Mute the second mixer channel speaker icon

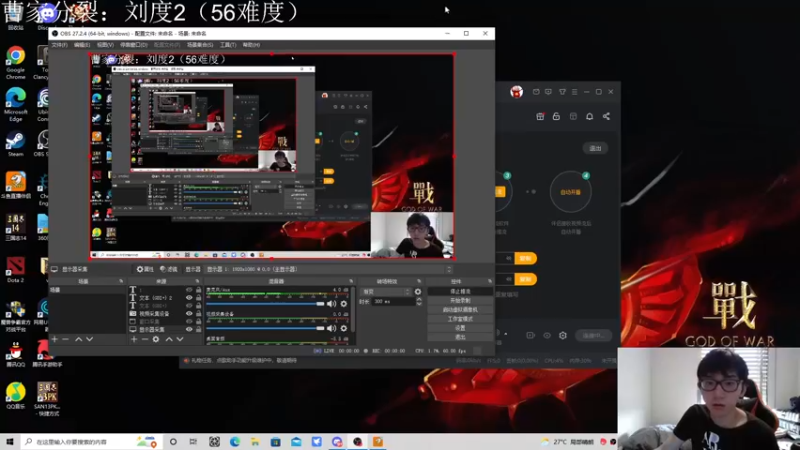(331, 328)
